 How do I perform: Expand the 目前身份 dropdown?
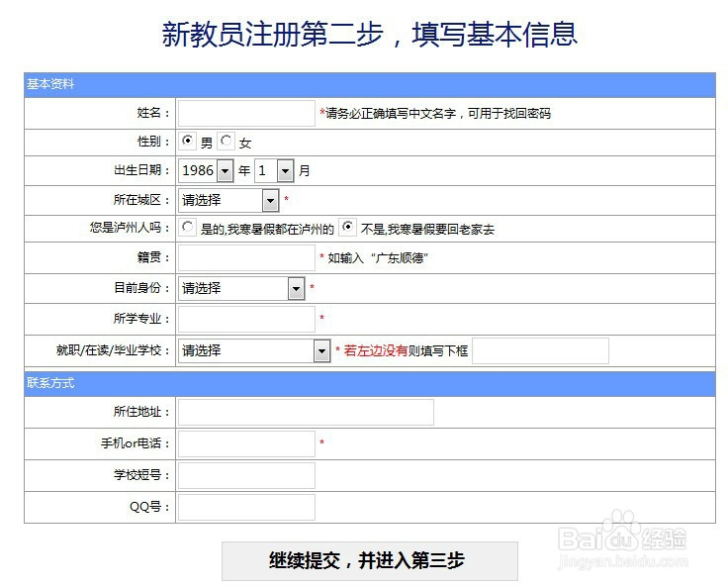[241, 289]
